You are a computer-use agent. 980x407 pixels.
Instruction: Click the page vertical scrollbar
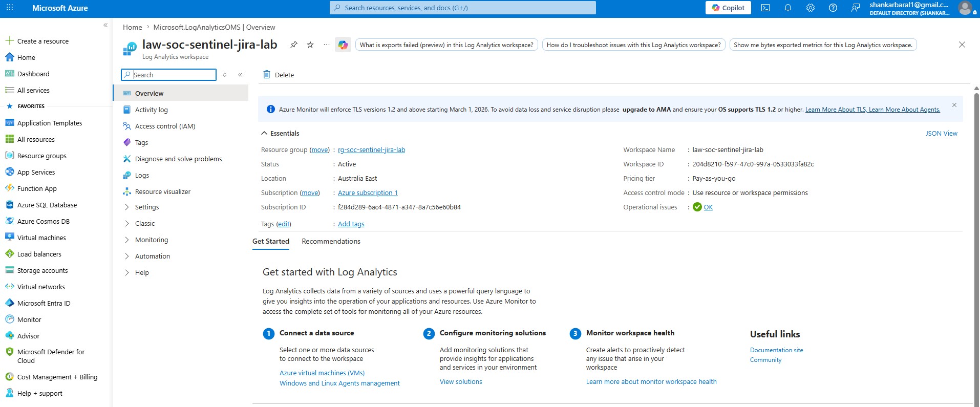tap(976, 246)
